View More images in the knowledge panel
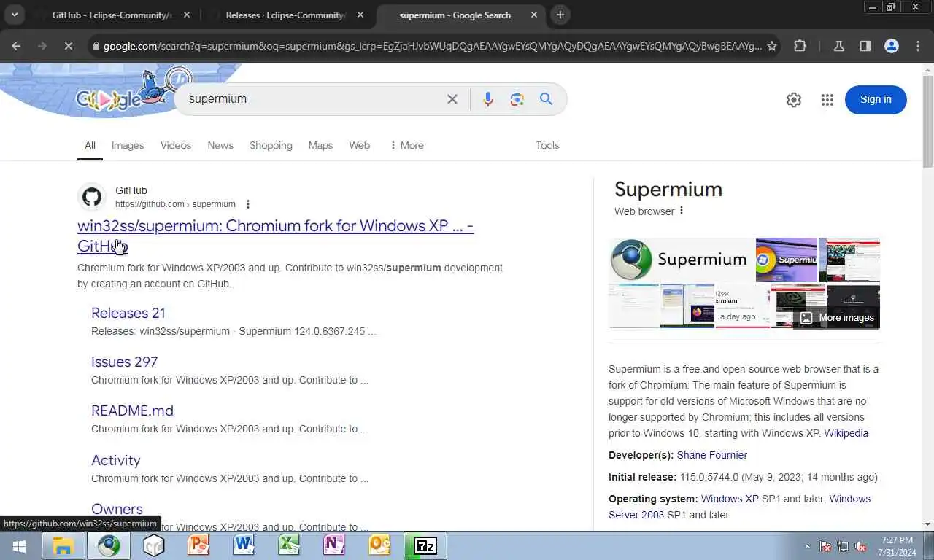934x560 pixels. (x=837, y=318)
